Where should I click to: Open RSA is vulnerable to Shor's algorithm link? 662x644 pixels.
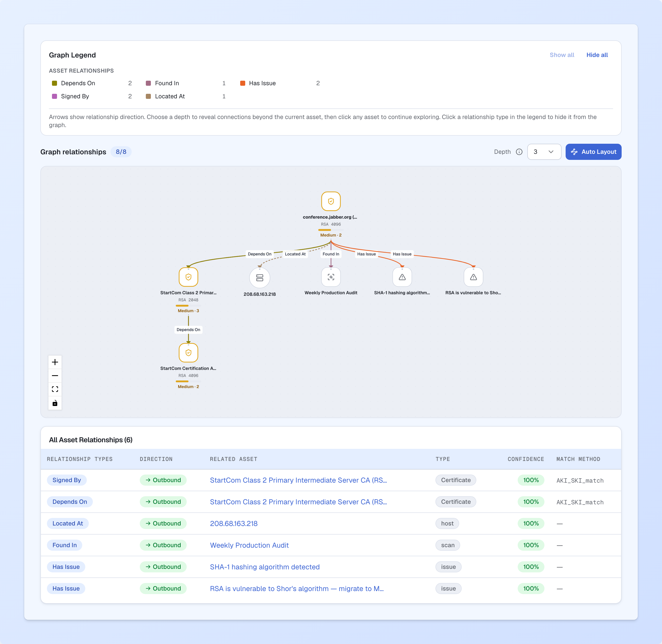point(297,589)
